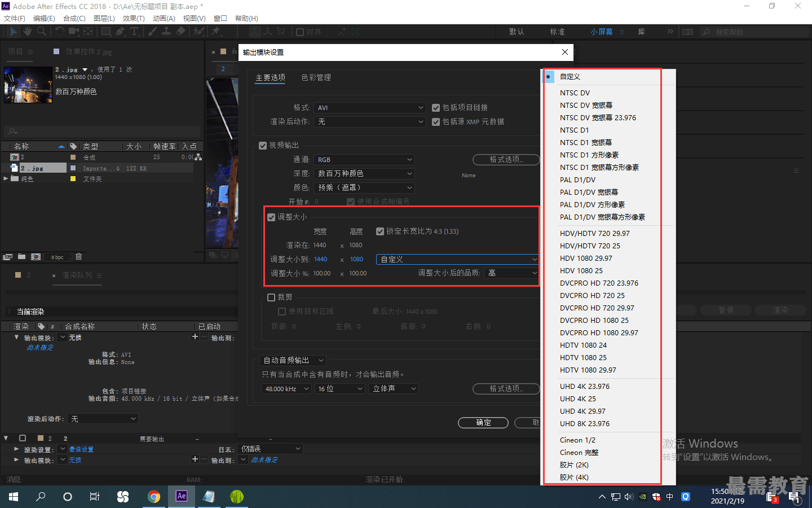Open the 通道 RGB dropdown
Screen dimensions: 812x508
tap(364, 160)
